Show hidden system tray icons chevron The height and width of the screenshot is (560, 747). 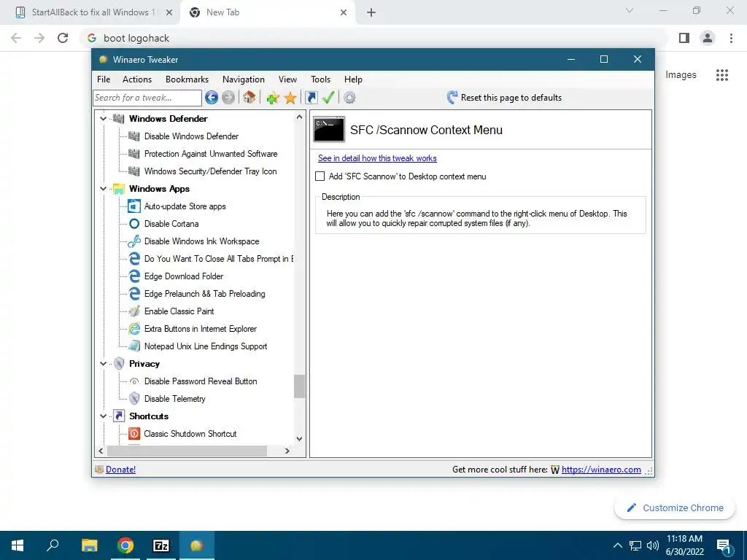pyautogui.click(x=617, y=545)
